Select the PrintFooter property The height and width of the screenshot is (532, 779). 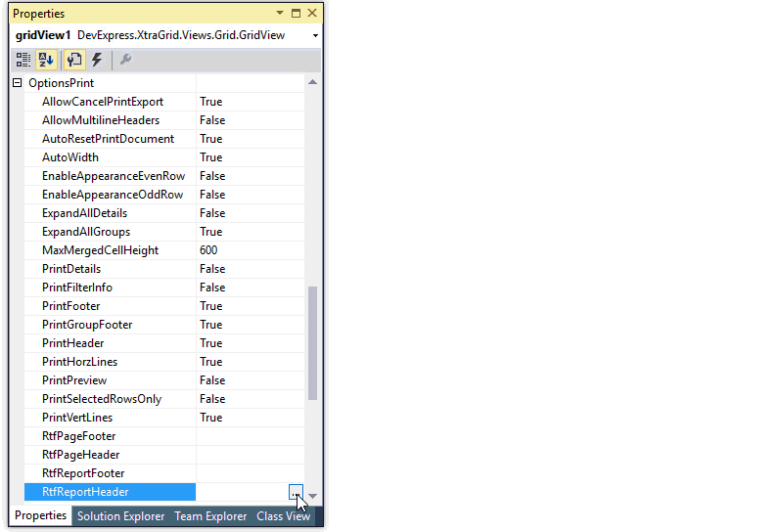pos(110,306)
